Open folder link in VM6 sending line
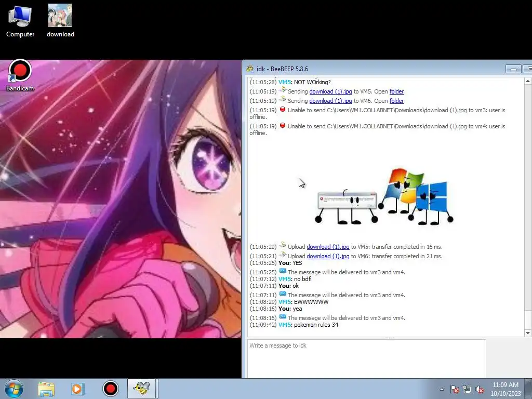 pos(396,101)
